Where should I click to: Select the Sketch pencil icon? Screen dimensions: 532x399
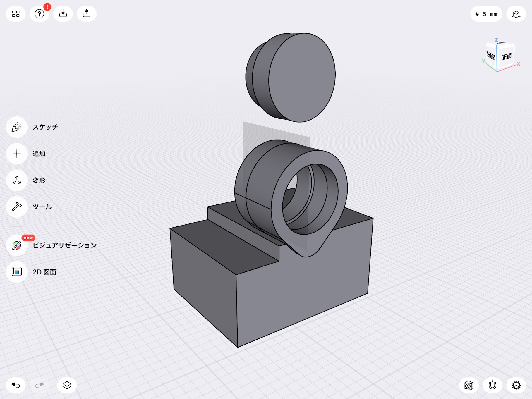click(17, 127)
